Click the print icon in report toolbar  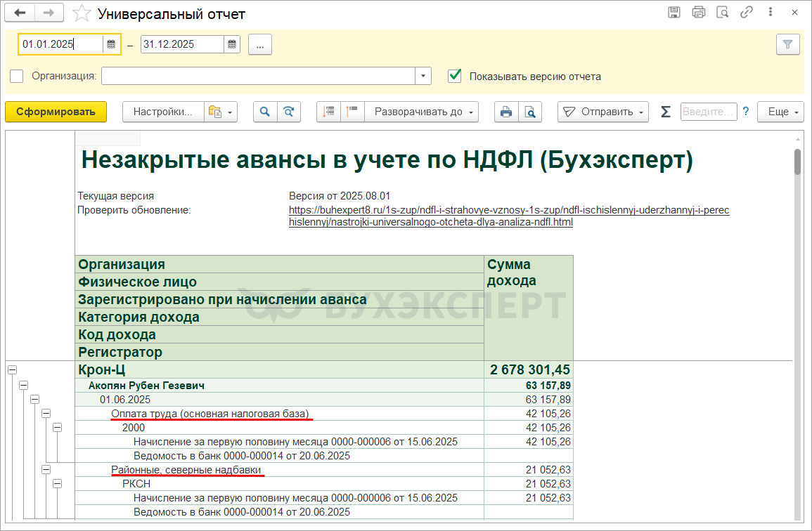(x=506, y=112)
